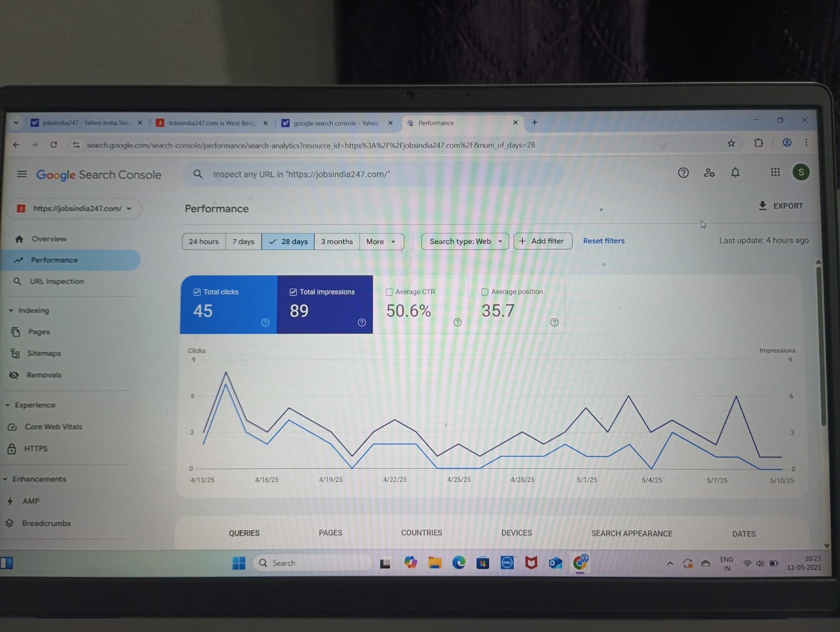Go forward in browser history
Viewport: 840px width, 632px height.
click(35, 144)
